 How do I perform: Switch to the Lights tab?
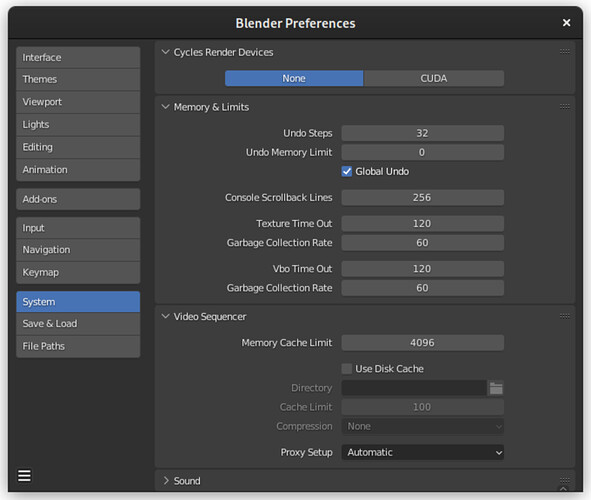[78, 125]
